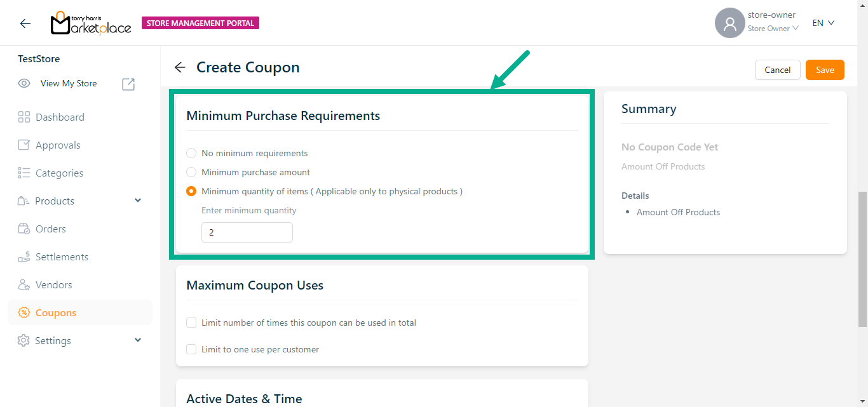Click the Vendors person icon
Image resolution: width=868 pixels, height=407 pixels.
tap(24, 284)
